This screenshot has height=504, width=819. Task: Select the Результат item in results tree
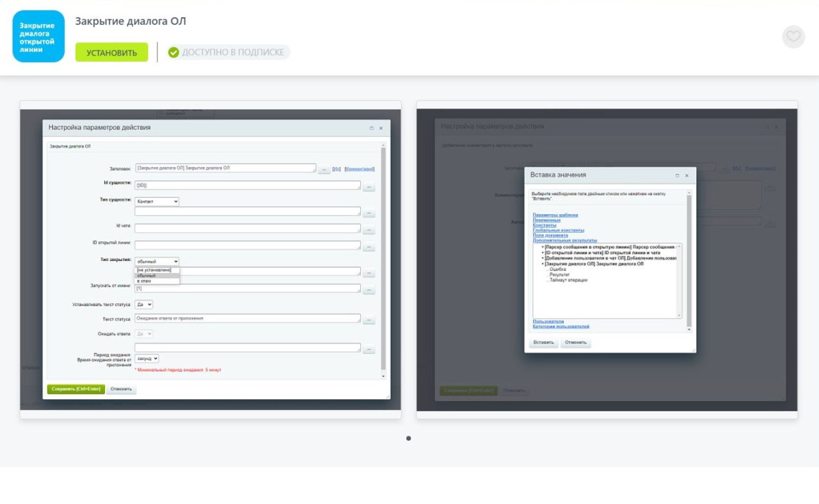[559, 274]
